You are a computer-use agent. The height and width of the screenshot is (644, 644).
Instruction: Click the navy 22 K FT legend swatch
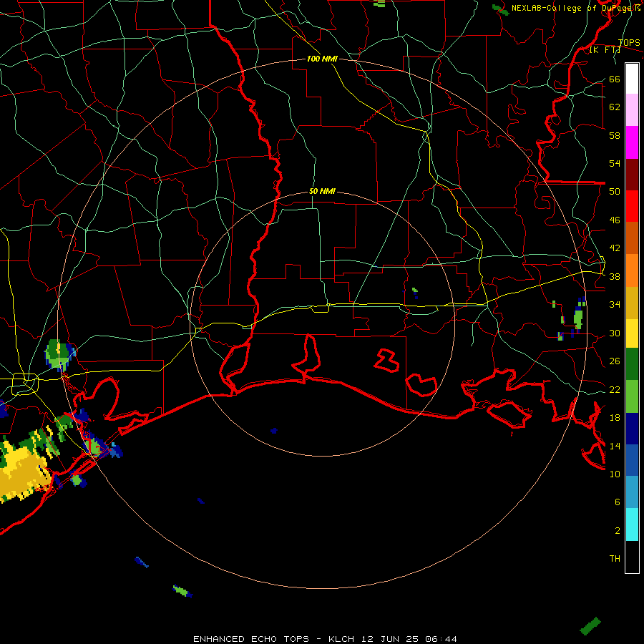[x=632, y=429]
